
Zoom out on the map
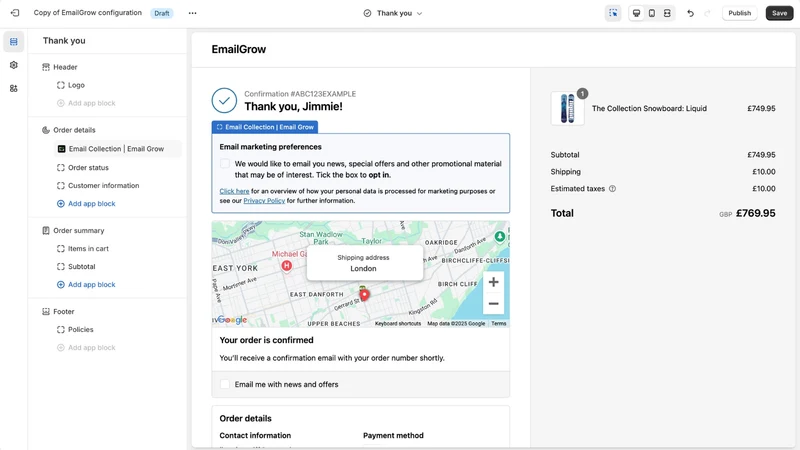coord(493,304)
